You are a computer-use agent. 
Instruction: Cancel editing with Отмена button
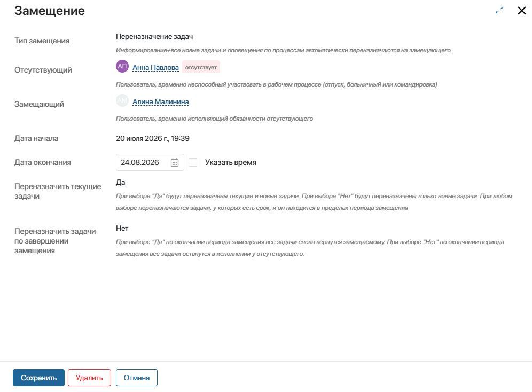[x=136, y=378]
